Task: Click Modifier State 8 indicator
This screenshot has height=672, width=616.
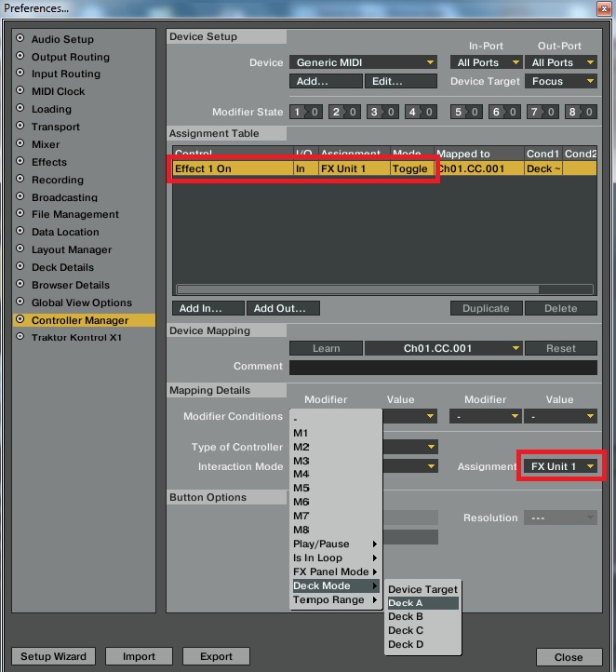Action: pos(581,112)
